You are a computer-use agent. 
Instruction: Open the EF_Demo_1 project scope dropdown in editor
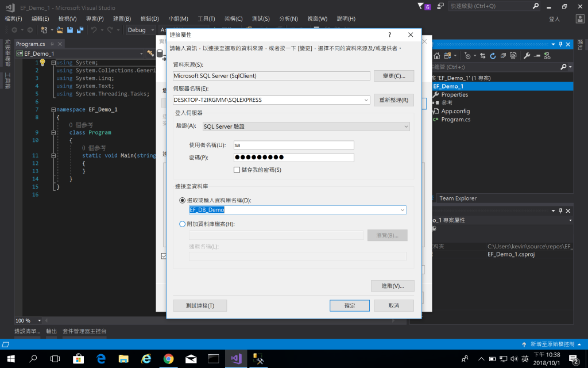tap(141, 53)
